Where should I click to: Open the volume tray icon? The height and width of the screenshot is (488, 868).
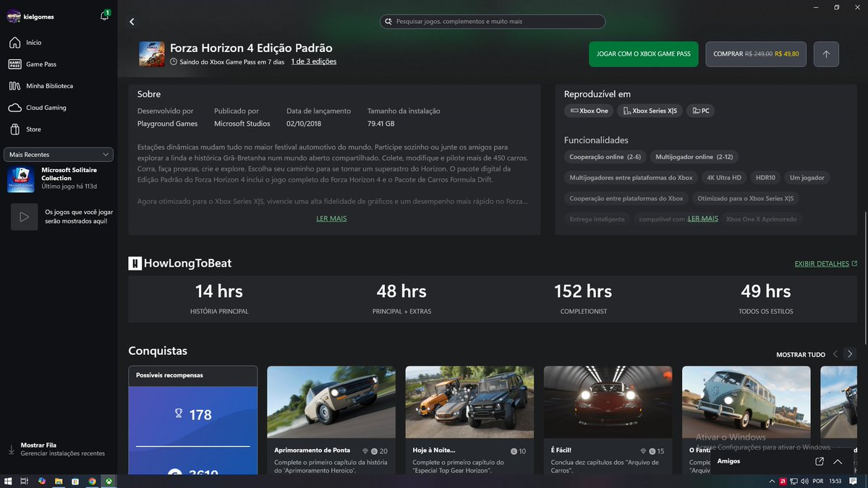[804, 481]
